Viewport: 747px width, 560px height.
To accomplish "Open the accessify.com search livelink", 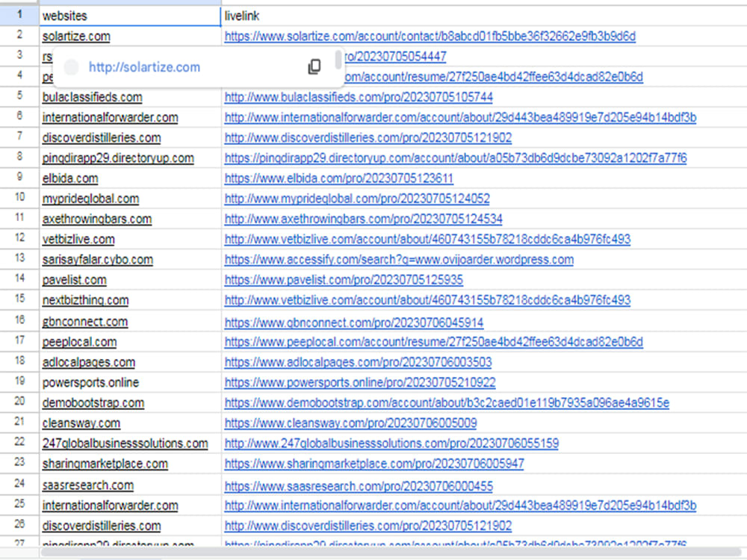I will [x=399, y=260].
